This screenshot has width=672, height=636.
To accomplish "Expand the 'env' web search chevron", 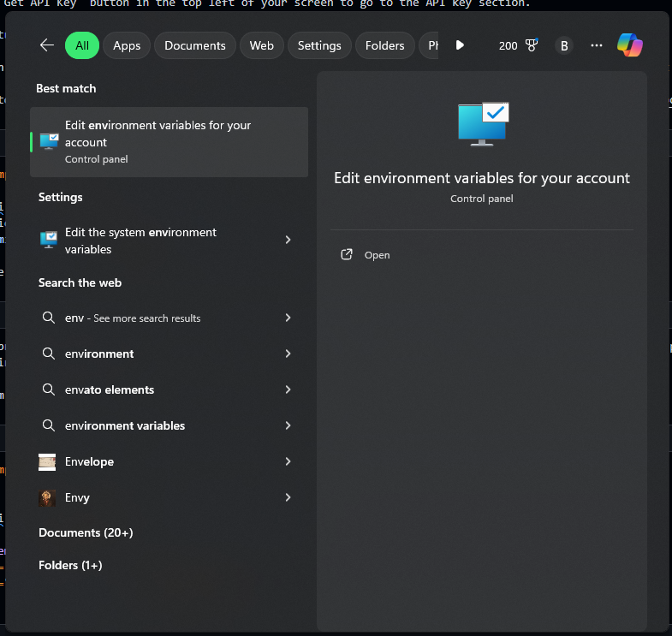I will coord(288,318).
